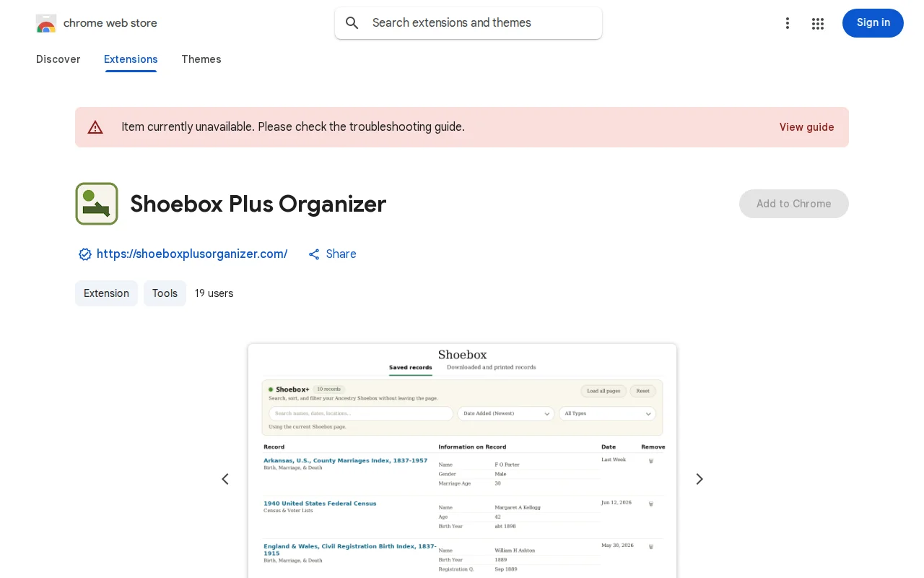Open Arkansas, U.S., County Marriages Index record
Screen dimensions: 924x578
(345, 460)
